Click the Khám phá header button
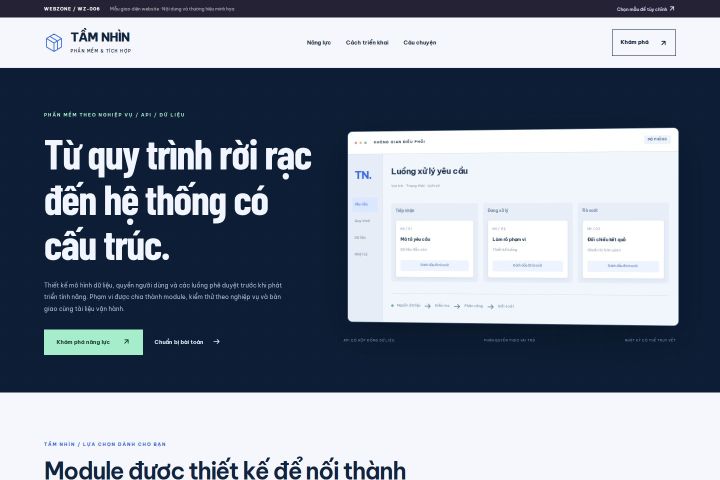Screen dimensions: 720x480 tap(643, 43)
